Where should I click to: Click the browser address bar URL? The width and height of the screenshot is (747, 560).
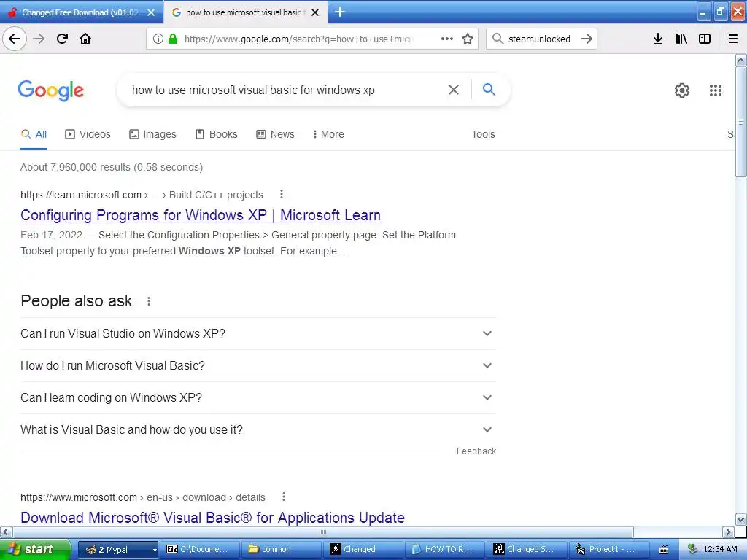298,39
